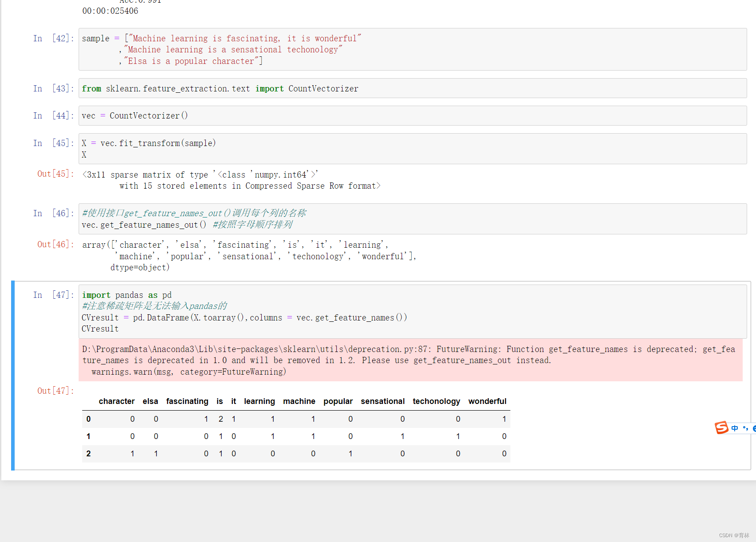Click the 'fascinating' column header
756x542 pixels.
click(x=187, y=401)
